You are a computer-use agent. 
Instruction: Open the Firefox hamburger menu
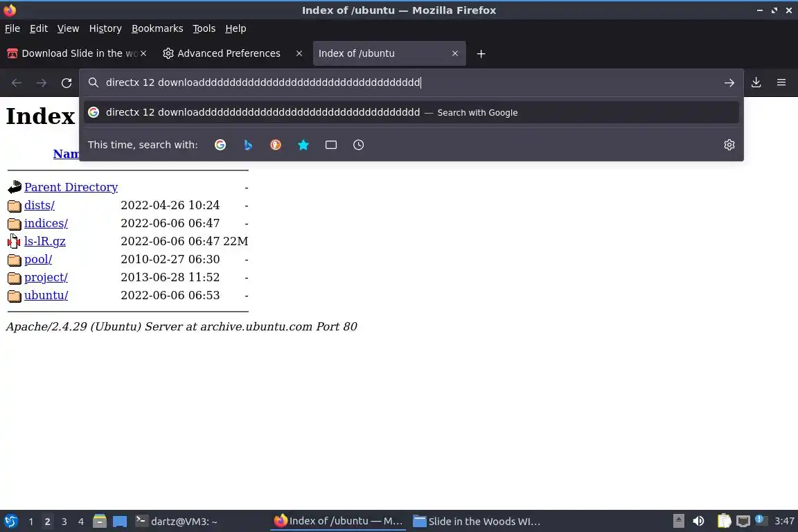(x=781, y=82)
